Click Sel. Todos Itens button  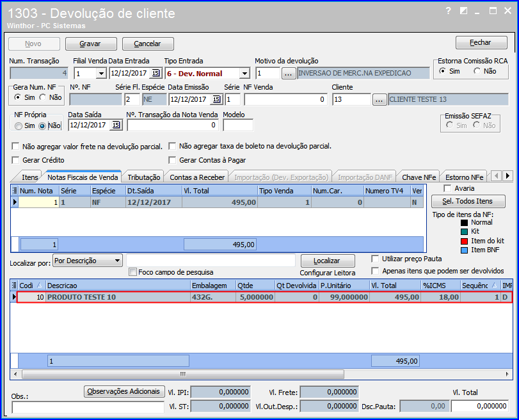468,201
